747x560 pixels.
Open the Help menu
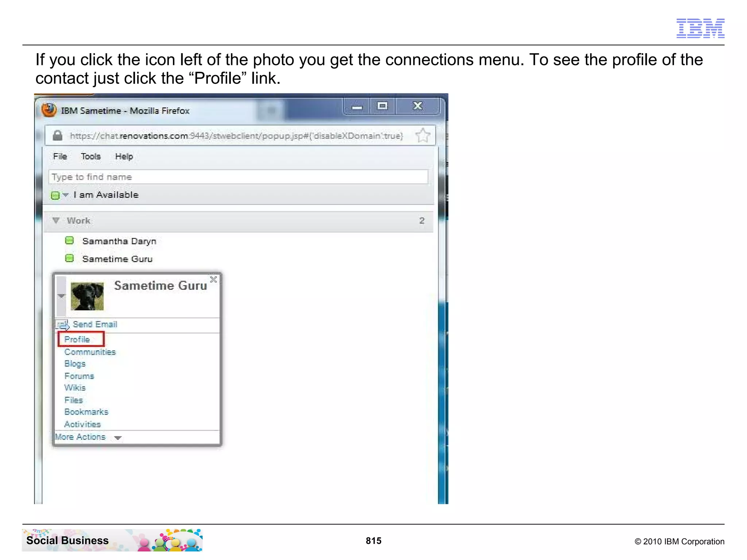(x=124, y=156)
